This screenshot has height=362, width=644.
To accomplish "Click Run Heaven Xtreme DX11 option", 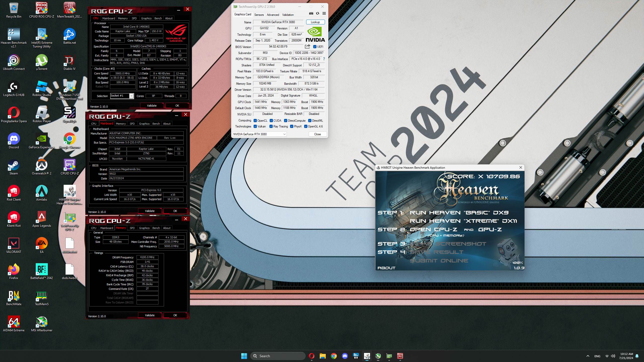I will point(463,221).
